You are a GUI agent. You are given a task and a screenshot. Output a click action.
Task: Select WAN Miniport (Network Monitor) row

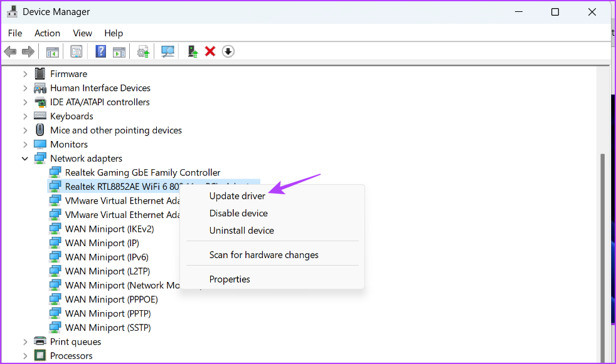point(122,286)
